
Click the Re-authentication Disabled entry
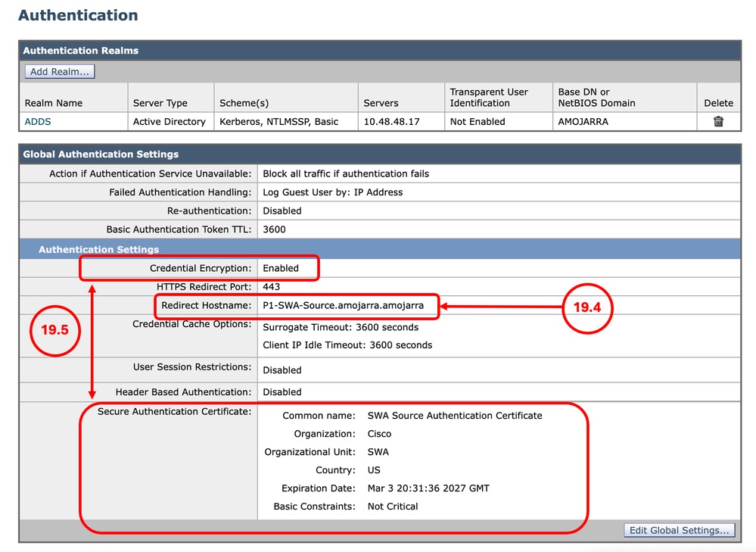tap(281, 211)
